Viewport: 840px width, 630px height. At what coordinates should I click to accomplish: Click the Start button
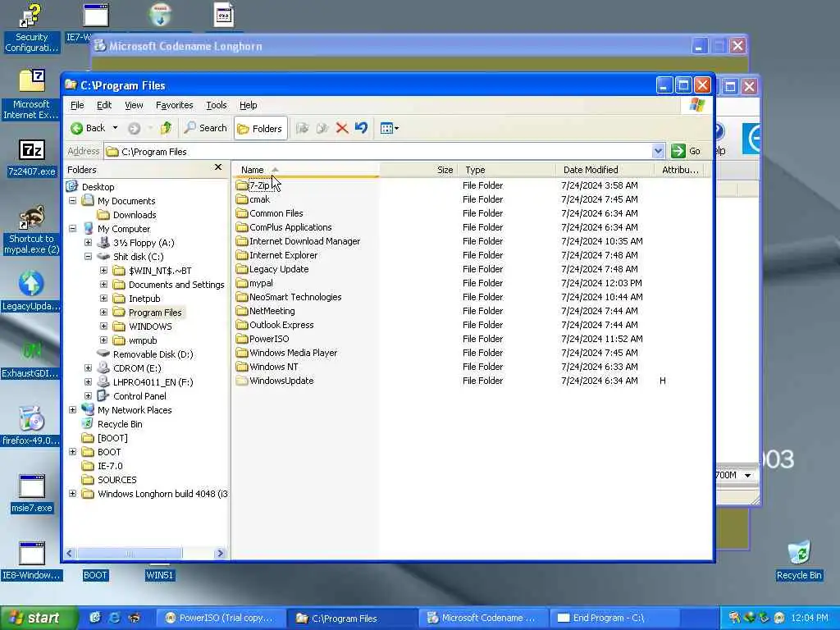click(38, 619)
